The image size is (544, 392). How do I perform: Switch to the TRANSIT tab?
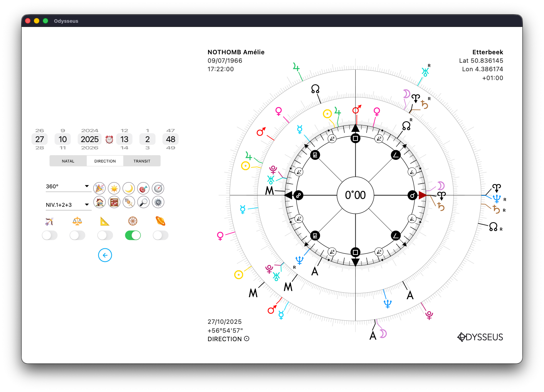[142, 161]
